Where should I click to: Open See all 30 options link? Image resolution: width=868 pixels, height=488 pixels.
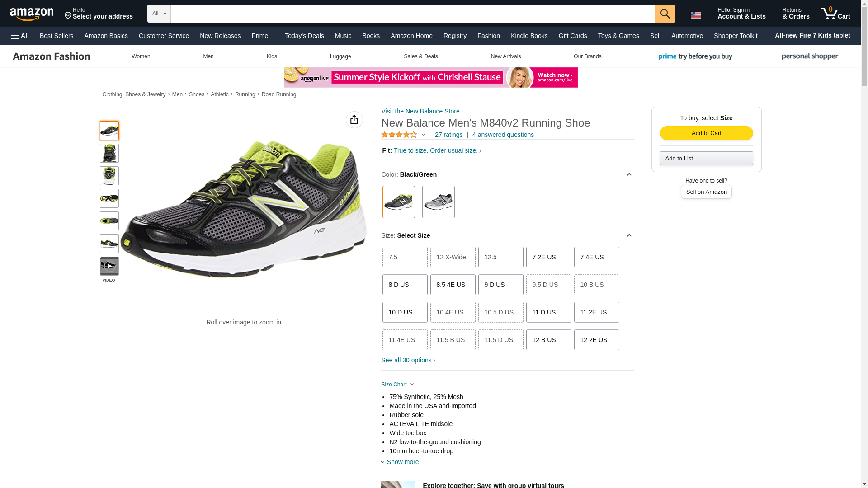pos(408,360)
